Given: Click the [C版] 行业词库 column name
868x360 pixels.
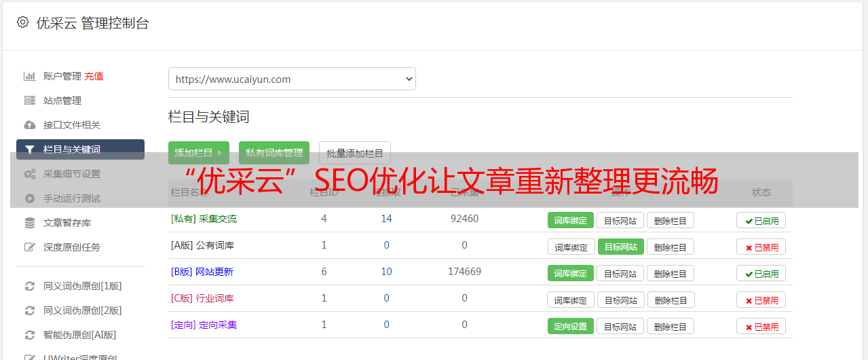Looking at the screenshot, I should pos(203,298).
